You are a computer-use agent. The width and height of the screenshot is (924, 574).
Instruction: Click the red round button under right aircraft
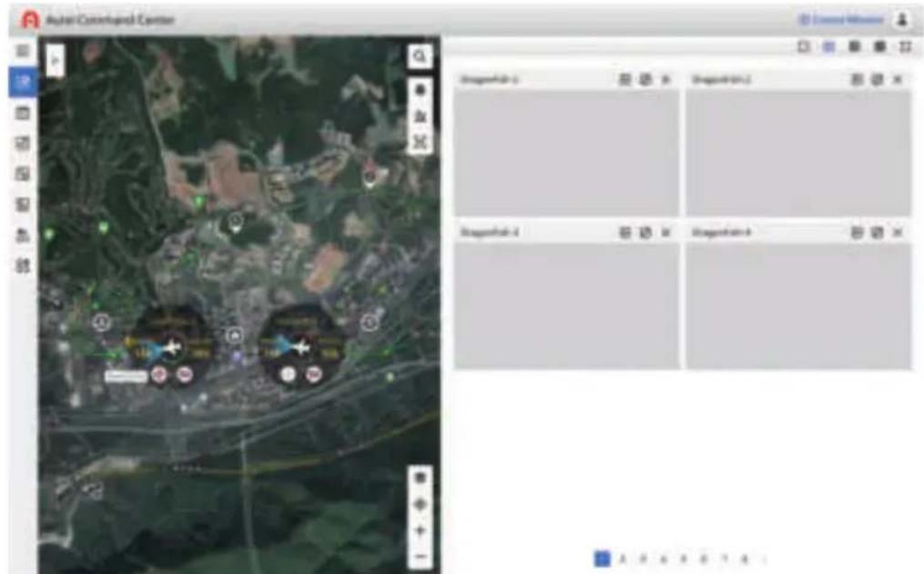click(x=314, y=375)
